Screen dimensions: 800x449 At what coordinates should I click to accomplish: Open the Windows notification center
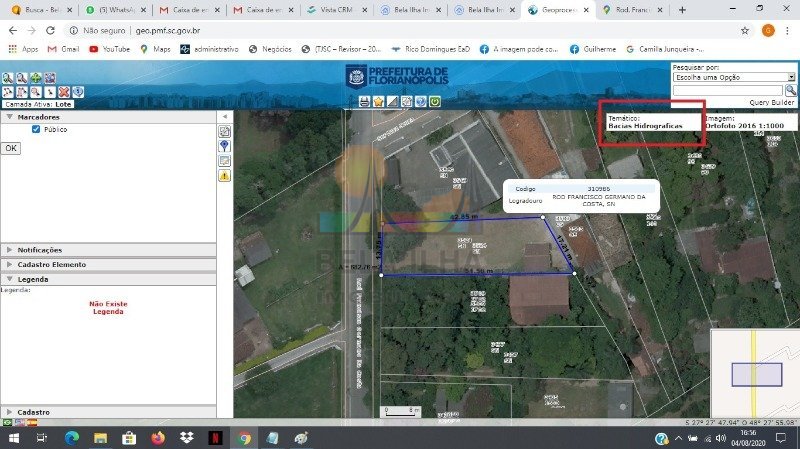pyautogui.click(x=781, y=438)
